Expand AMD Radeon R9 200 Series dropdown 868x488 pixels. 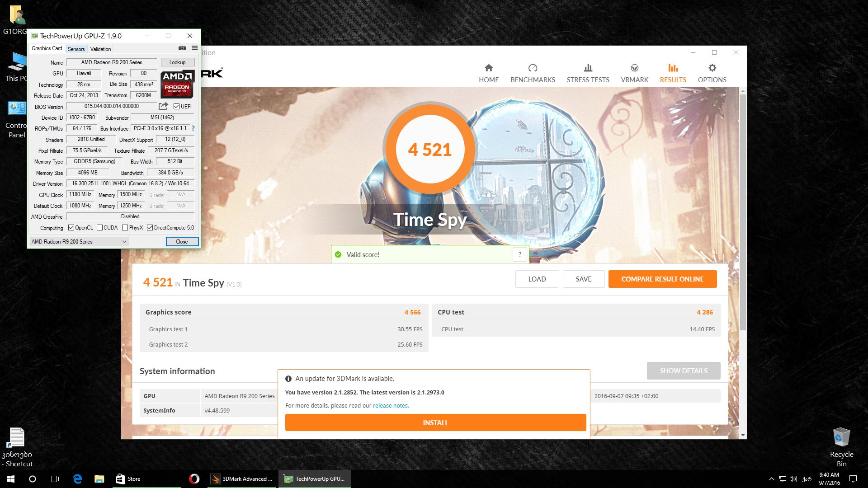124,242
